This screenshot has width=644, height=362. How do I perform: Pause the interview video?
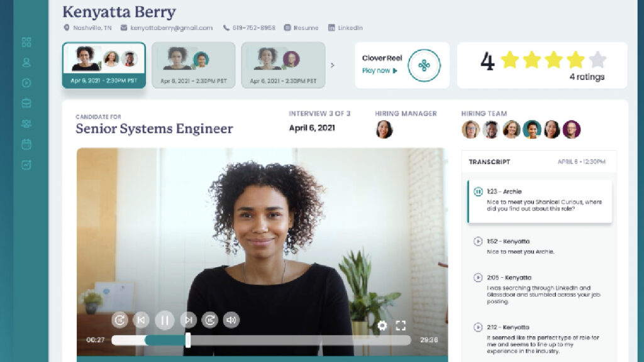coord(165,320)
